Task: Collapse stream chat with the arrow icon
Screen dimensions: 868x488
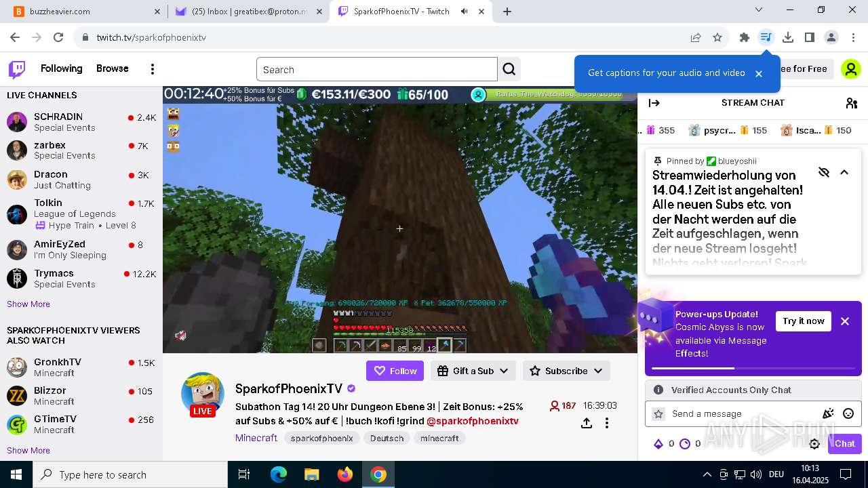Action: coord(654,103)
